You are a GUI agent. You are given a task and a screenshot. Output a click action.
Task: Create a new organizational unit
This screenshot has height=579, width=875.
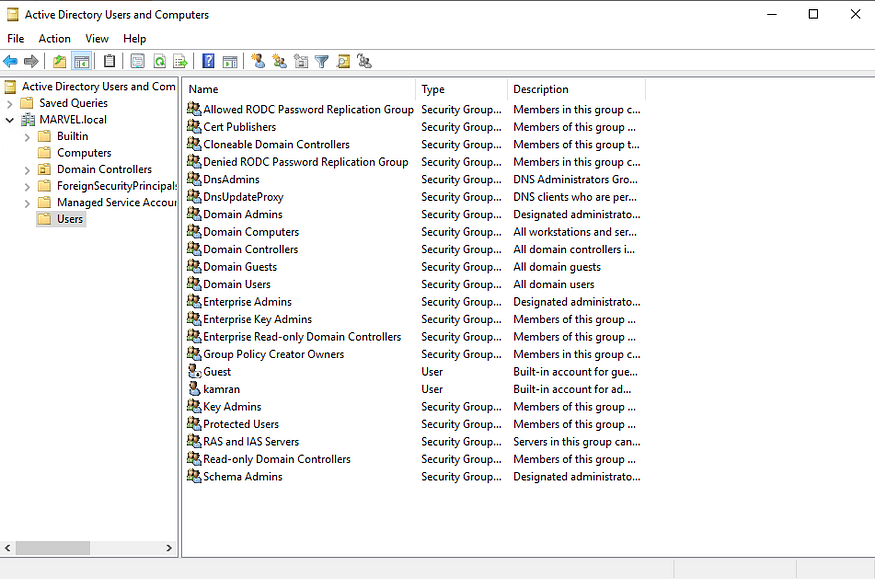tap(300, 61)
